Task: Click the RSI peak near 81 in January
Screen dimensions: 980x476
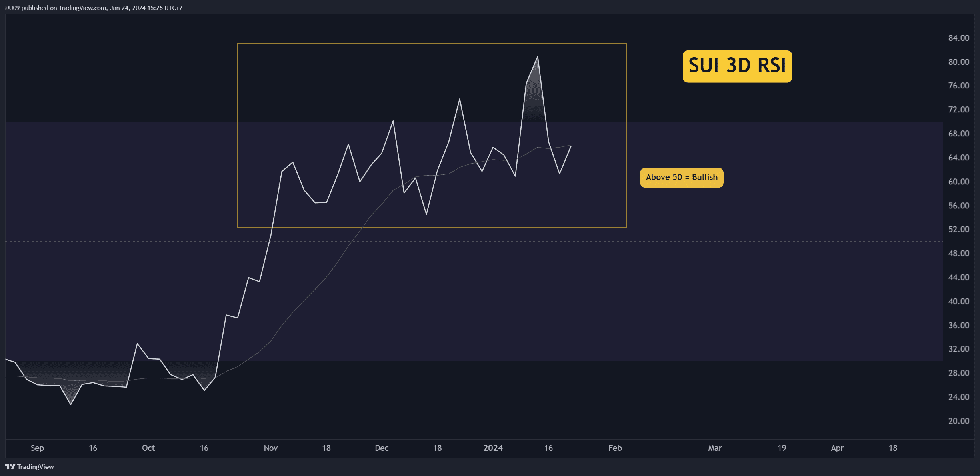Action: tap(538, 57)
